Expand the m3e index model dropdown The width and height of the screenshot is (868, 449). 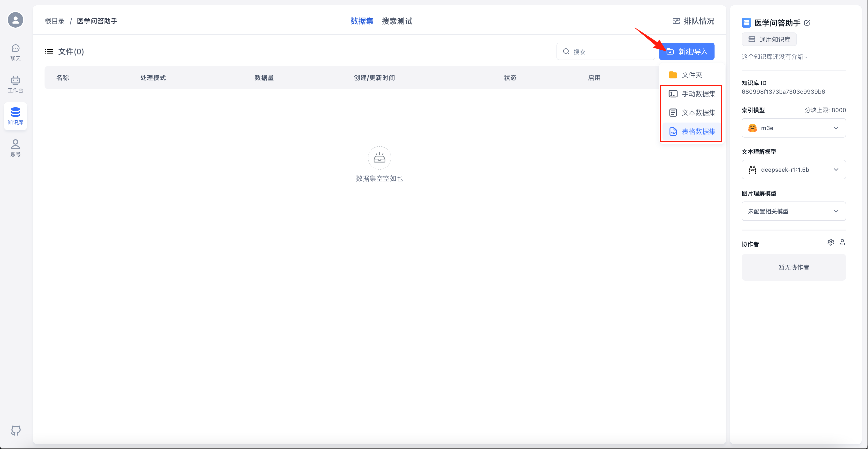793,128
